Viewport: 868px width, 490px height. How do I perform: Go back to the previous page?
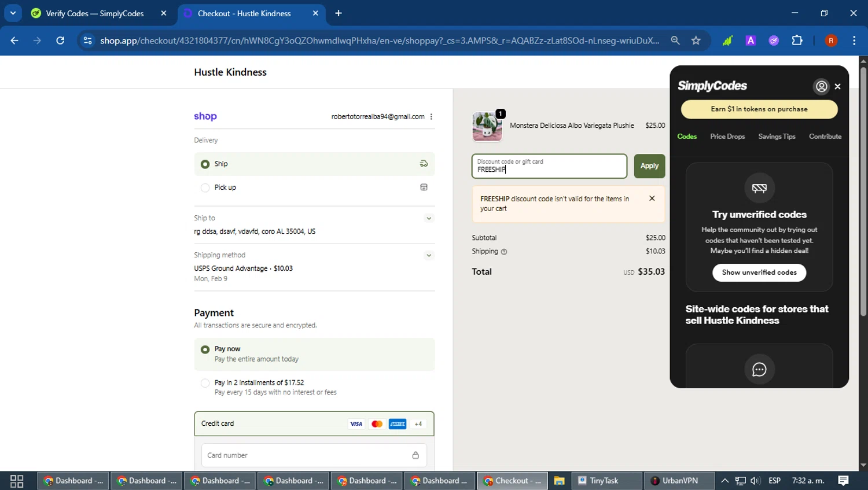coord(14,40)
